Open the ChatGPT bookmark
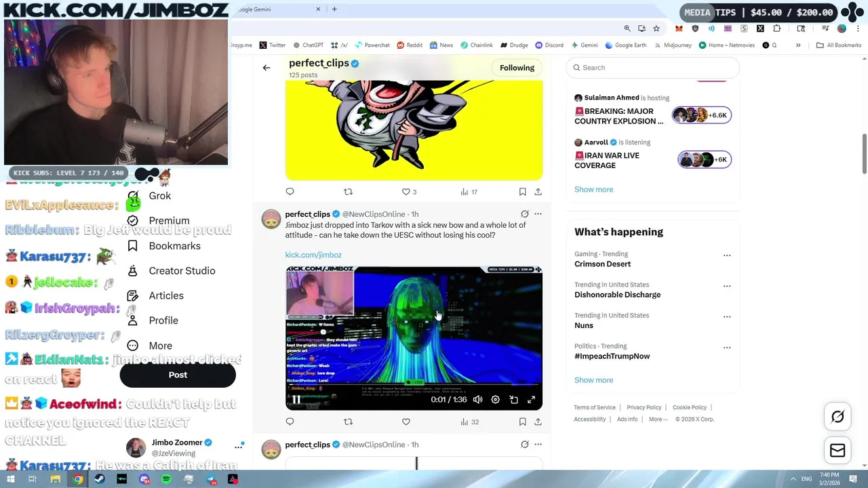 click(308, 45)
